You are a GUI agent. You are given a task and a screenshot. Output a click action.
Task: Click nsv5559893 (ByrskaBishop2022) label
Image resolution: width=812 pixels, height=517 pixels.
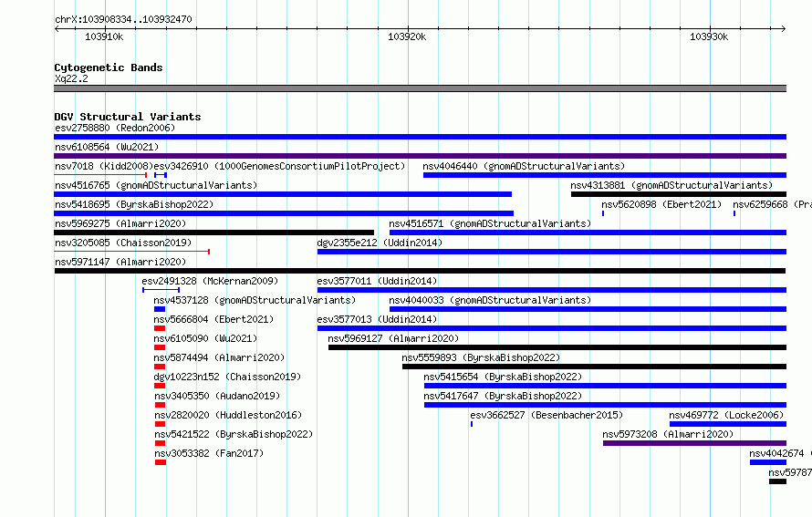pos(481,357)
